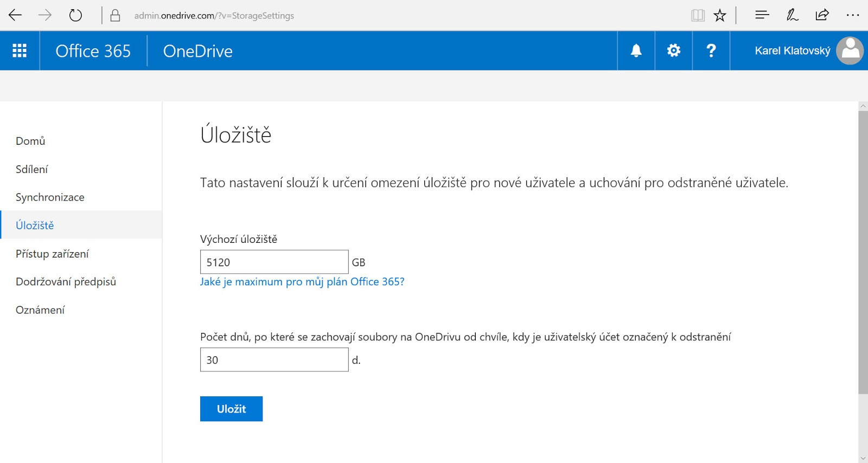Select Synchronizace in the sidebar
Viewport: 868px width, 463px height.
[x=81, y=197]
